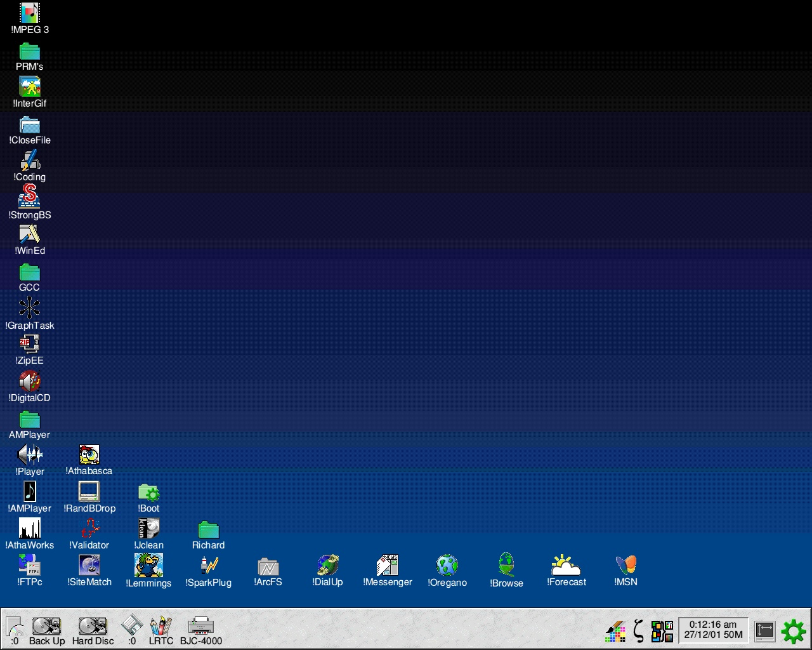The image size is (812, 650).
Task: Open the PRM's folder
Action: click(x=30, y=51)
